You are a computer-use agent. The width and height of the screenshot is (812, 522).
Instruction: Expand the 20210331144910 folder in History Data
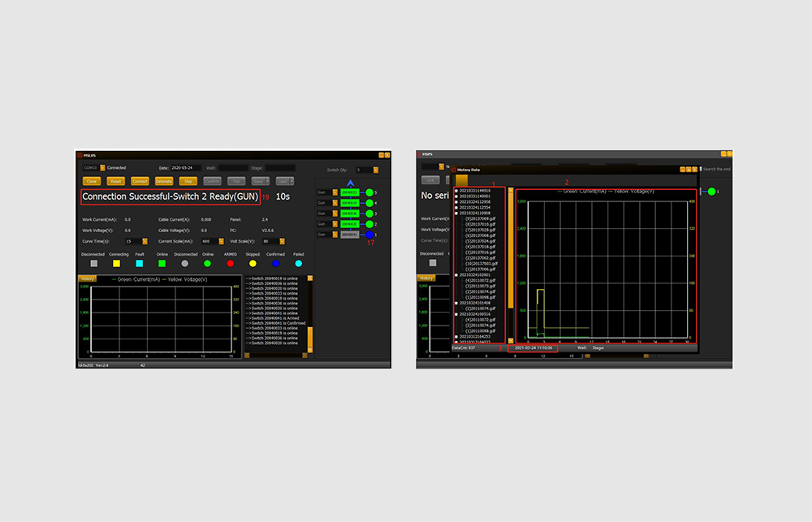click(456, 191)
